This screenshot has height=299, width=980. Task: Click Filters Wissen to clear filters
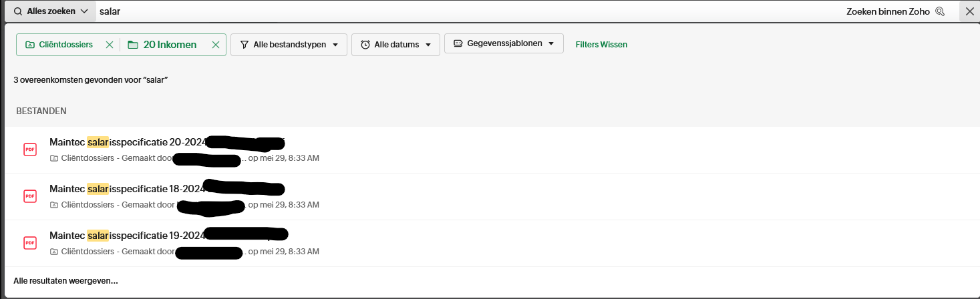pos(601,45)
